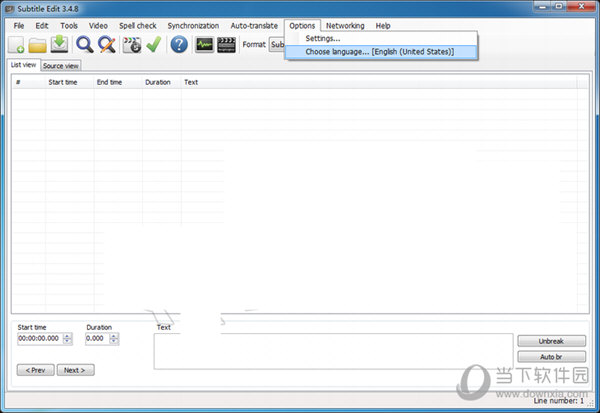600x413 pixels.
Task: Click the Duration column header
Action: 161,82
